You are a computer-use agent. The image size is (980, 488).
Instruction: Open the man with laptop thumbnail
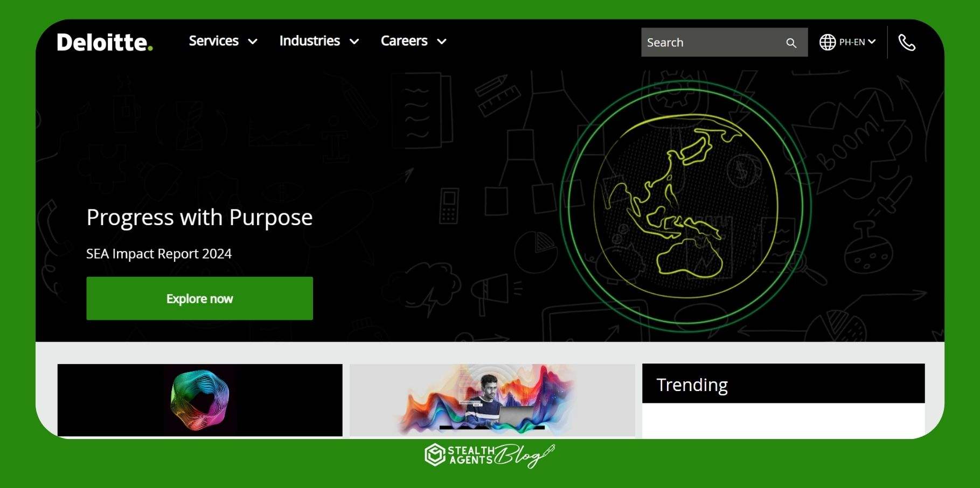click(492, 400)
